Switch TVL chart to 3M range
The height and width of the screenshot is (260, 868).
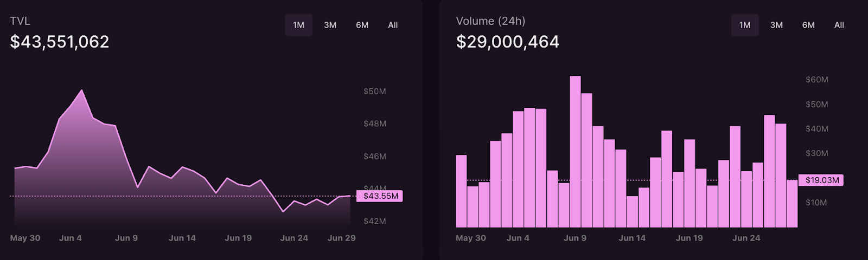(x=330, y=25)
